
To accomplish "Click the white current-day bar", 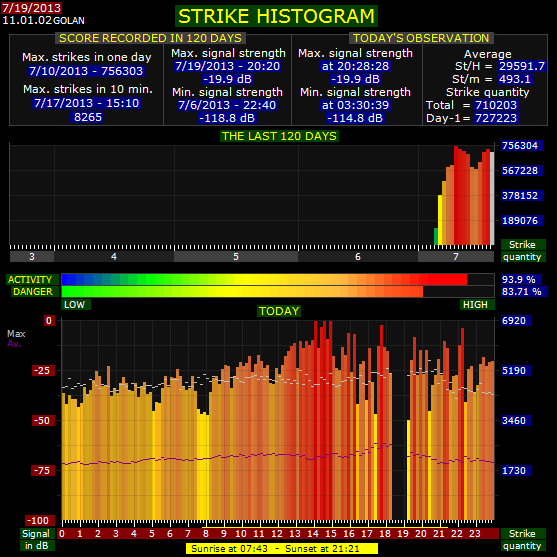I will click(492, 198).
